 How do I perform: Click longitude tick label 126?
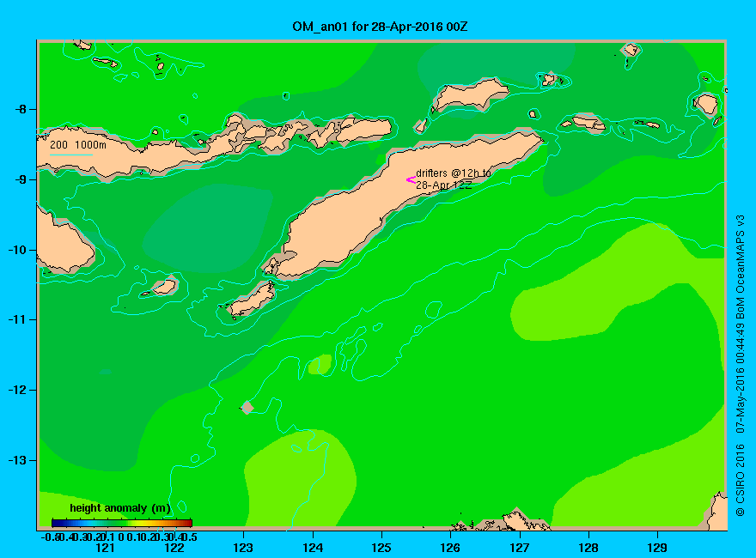coord(450,548)
